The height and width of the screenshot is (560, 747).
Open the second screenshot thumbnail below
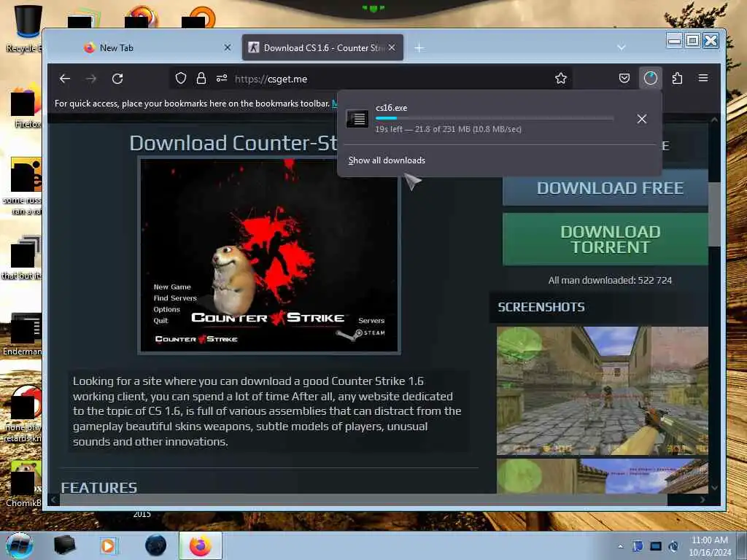(602, 475)
